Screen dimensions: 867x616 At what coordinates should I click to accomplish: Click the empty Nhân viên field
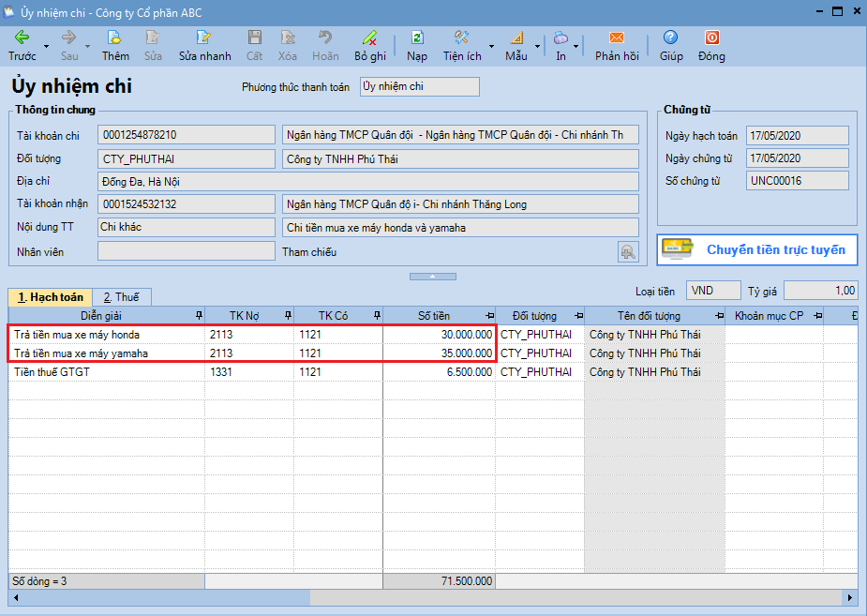[187, 251]
